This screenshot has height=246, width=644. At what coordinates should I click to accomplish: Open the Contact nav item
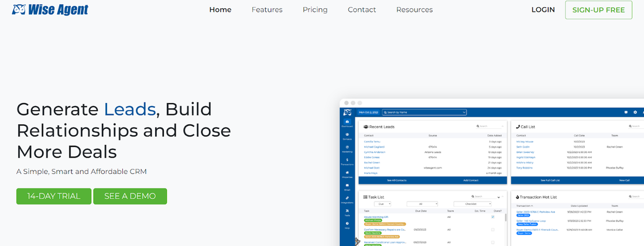coord(362,9)
